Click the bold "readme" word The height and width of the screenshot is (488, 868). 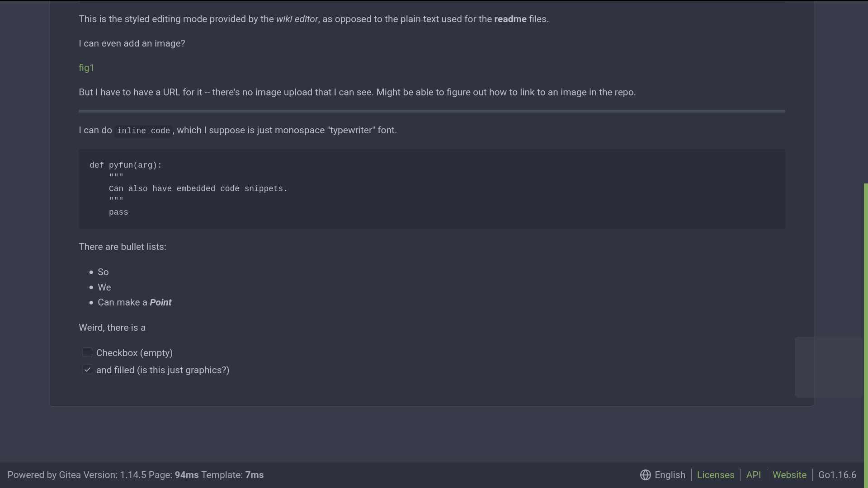(510, 19)
